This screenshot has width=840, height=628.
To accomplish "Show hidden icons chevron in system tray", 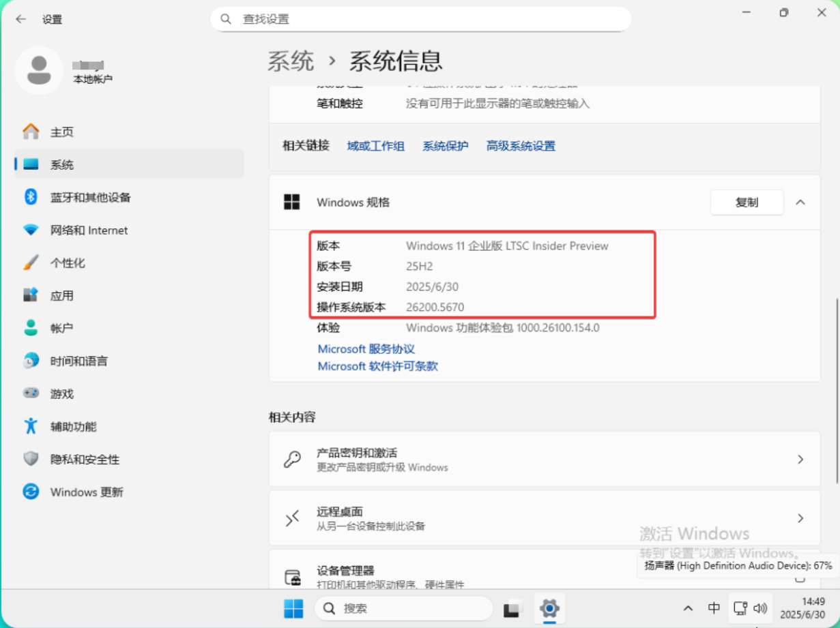I will coord(688,608).
